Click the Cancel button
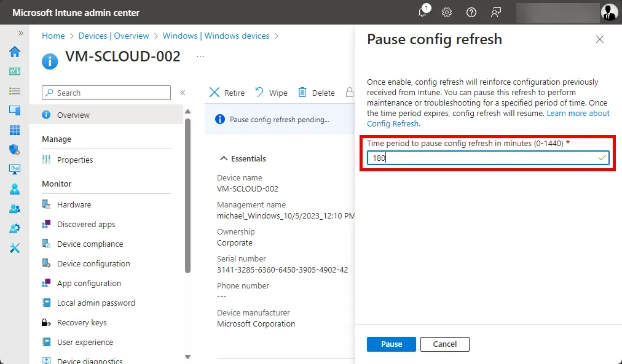622x364 pixels. click(445, 344)
